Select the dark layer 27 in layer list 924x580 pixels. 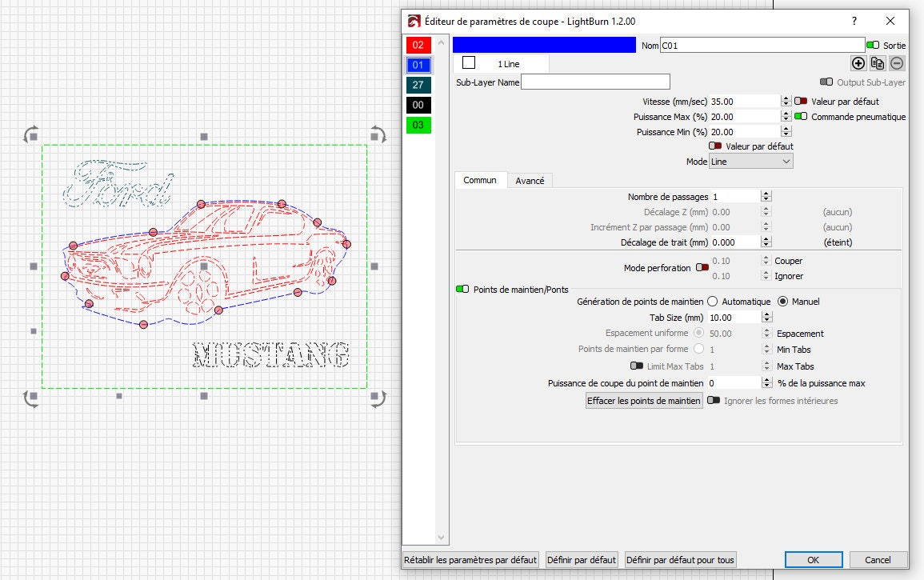coord(418,85)
